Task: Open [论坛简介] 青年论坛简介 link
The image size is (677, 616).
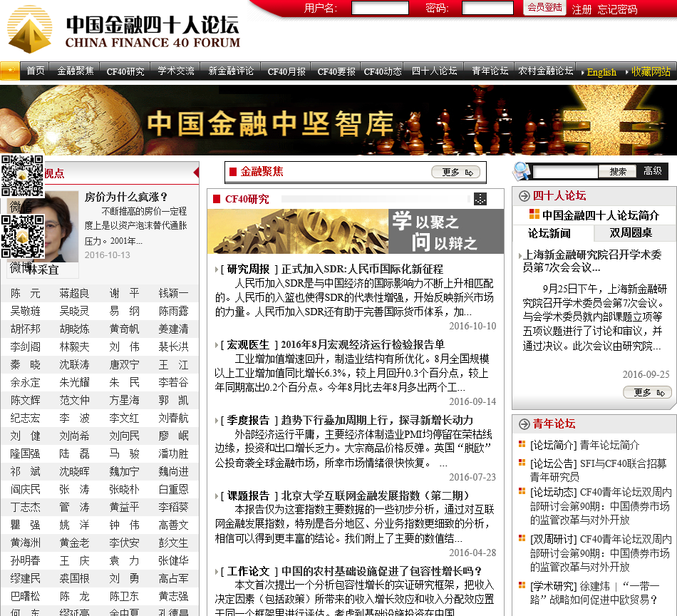Action: click(584, 446)
